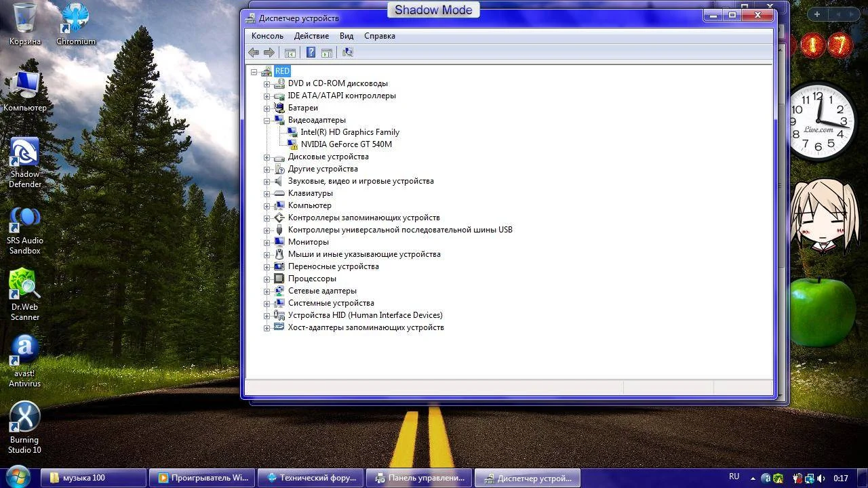The width and height of the screenshot is (868, 488).
Task: Open the Консоль menu
Action: [267, 36]
